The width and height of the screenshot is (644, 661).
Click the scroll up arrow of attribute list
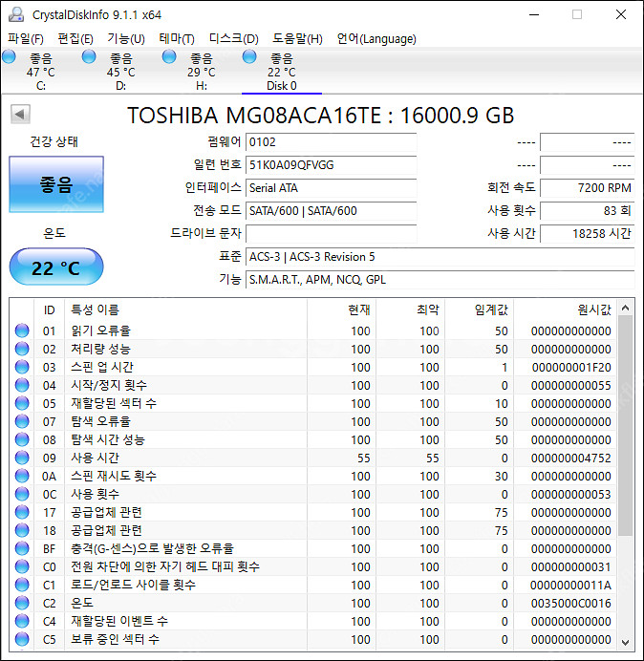point(626,308)
